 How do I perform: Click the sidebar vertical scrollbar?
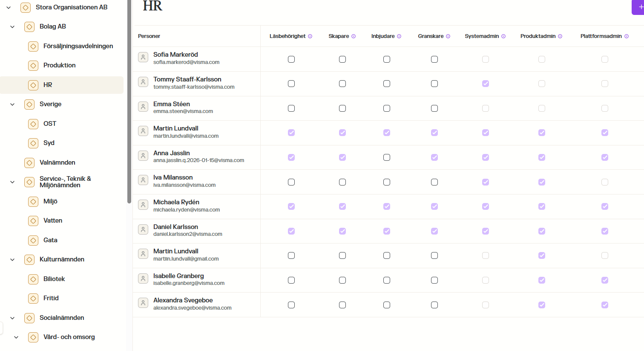pos(129,102)
